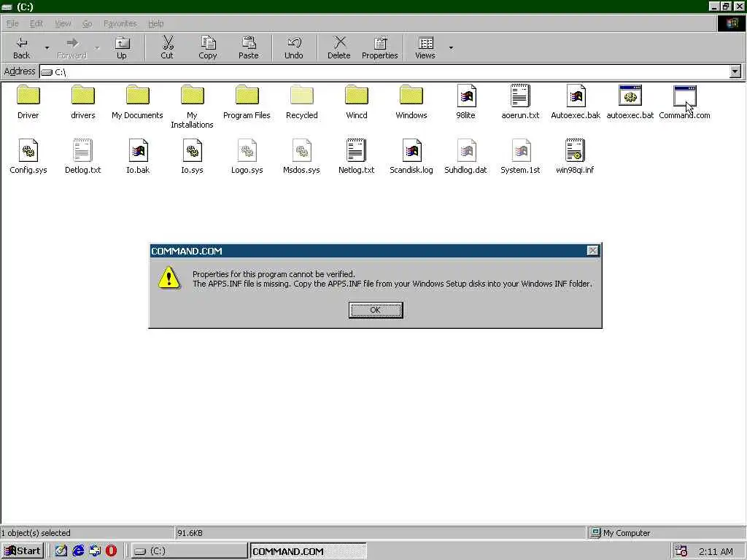Select the Program Files folder
Viewport: 747px width, 560px height.
coord(247,102)
